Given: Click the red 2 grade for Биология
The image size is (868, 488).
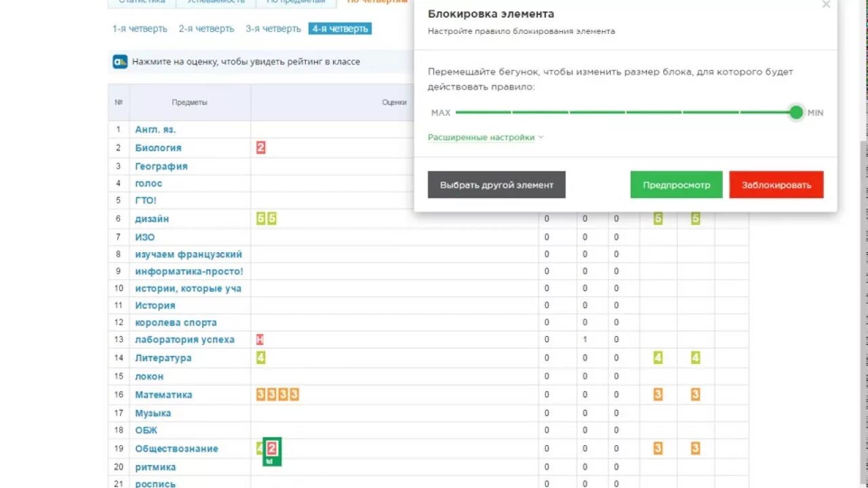Looking at the screenshot, I should click(261, 148).
